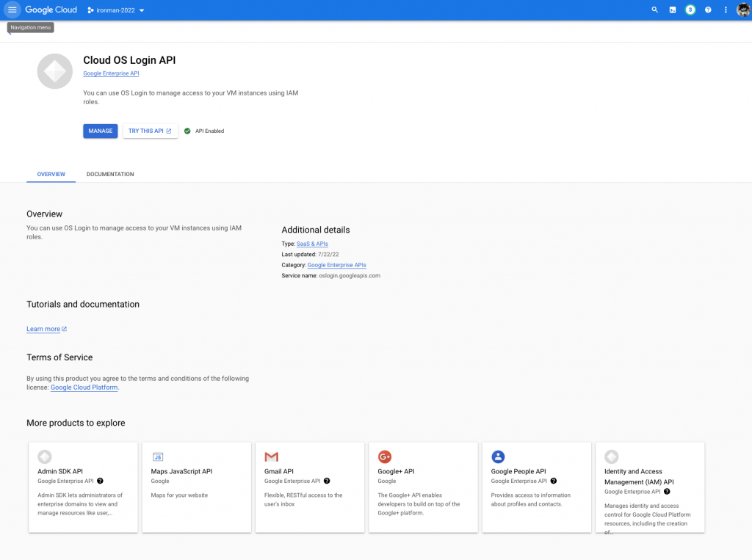Click help icon beside People API Enterprise label
The height and width of the screenshot is (560, 752).
coord(554,481)
